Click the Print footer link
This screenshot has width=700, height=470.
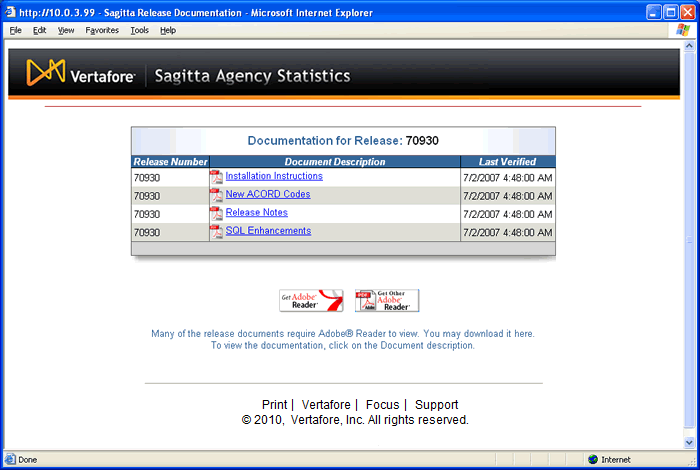pos(274,404)
